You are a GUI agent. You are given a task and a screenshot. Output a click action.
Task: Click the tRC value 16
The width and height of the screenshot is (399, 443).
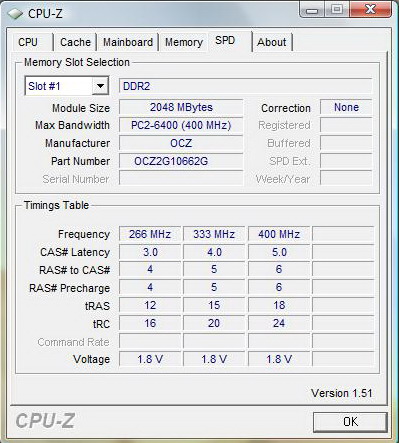click(x=150, y=323)
